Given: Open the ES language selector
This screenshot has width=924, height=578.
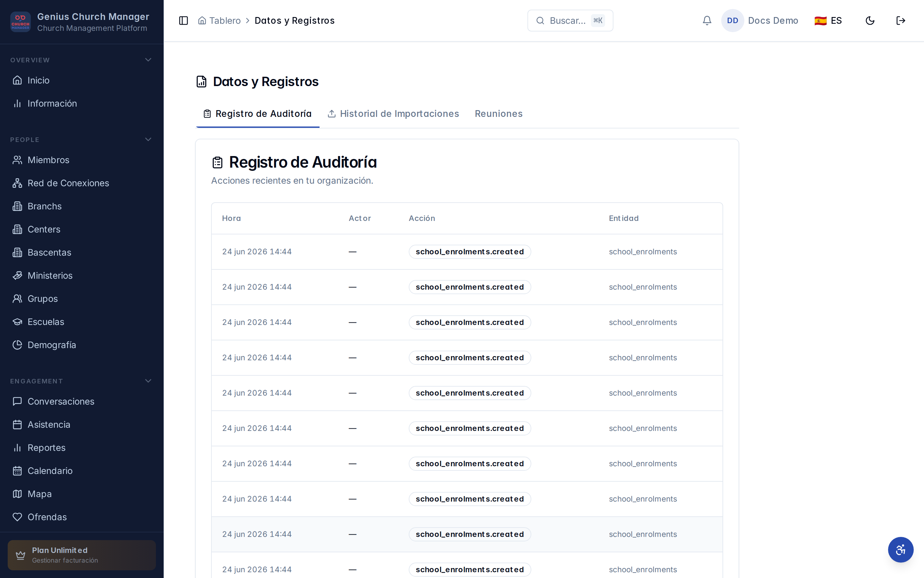Looking at the screenshot, I should 828,21.
